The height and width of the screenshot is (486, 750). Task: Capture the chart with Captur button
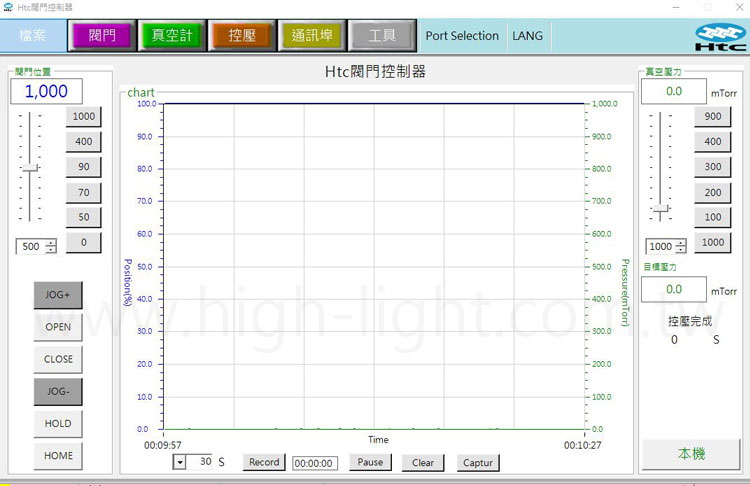coord(478,463)
